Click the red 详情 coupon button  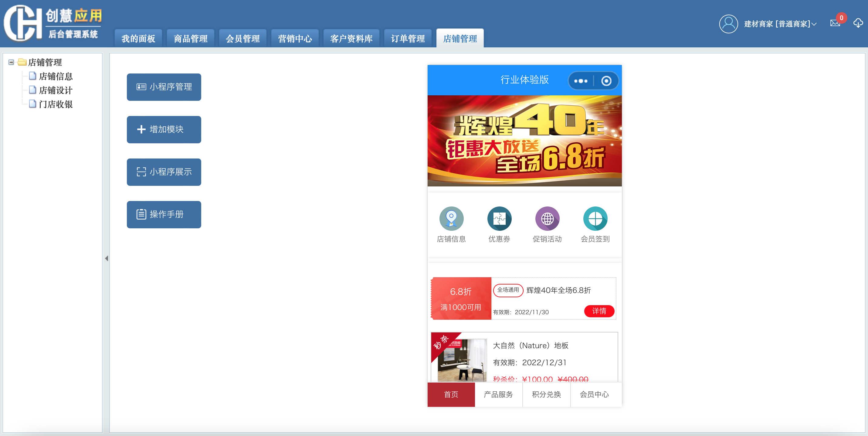click(x=599, y=311)
